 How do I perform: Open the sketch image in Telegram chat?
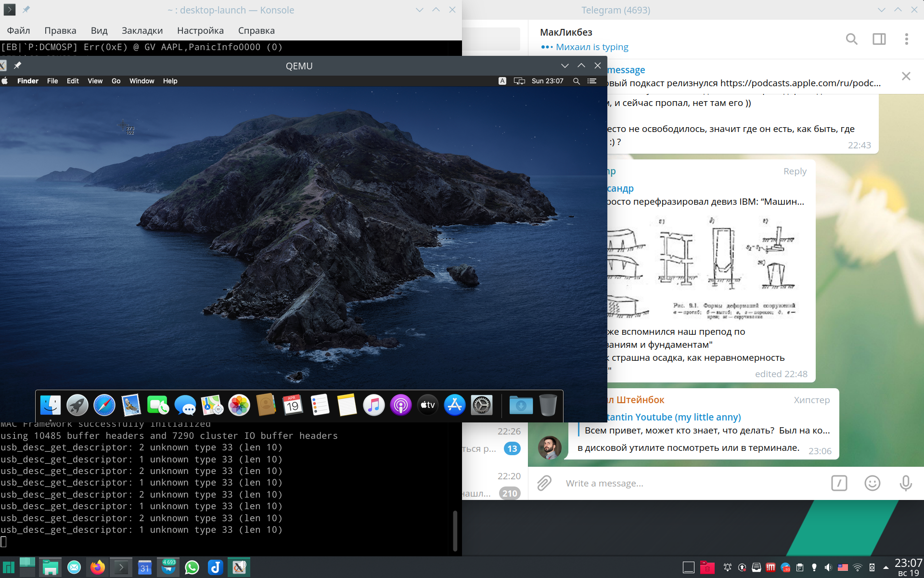pyautogui.click(x=703, y=267)
